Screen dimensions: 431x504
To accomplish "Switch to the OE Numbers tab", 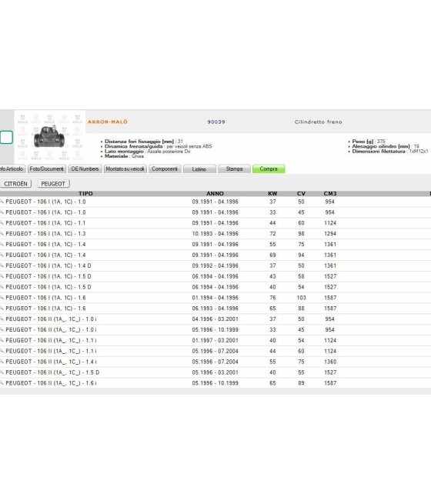I will [x=85, y=169].
